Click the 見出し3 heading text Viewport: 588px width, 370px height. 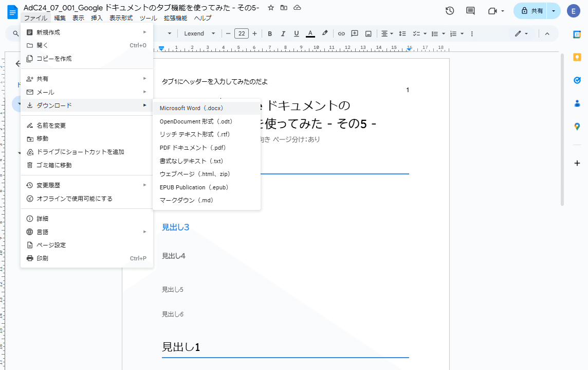tap(175, 227)
